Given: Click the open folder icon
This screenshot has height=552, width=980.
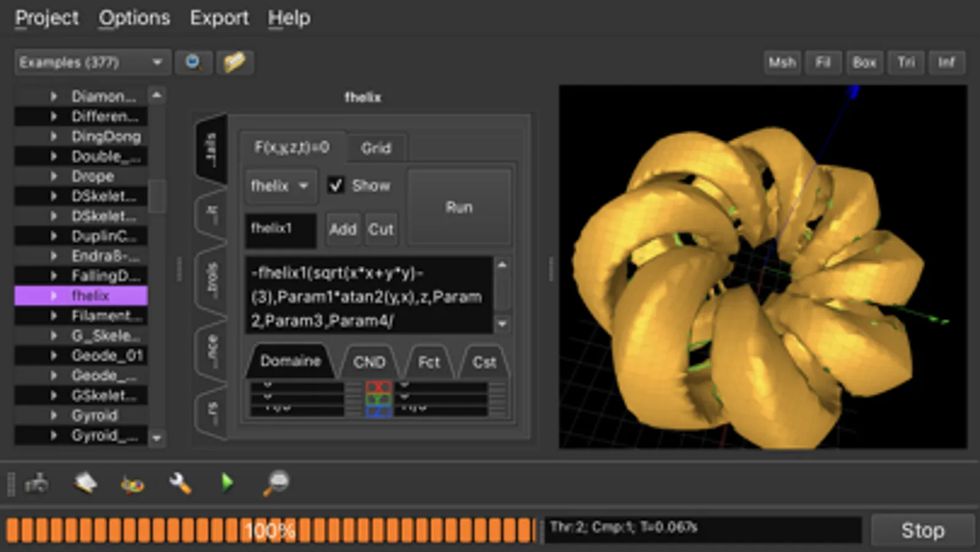Looking at the screenshot, I should point(235,62).
